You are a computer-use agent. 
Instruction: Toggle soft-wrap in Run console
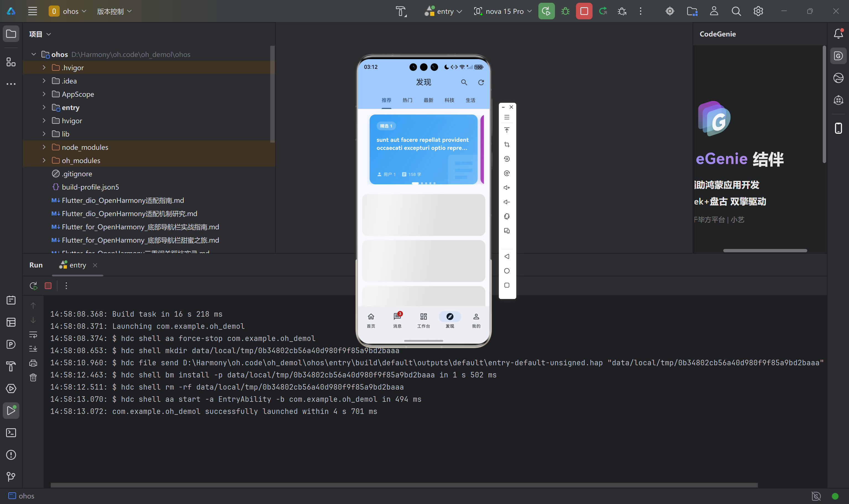(x=33, y=335)
